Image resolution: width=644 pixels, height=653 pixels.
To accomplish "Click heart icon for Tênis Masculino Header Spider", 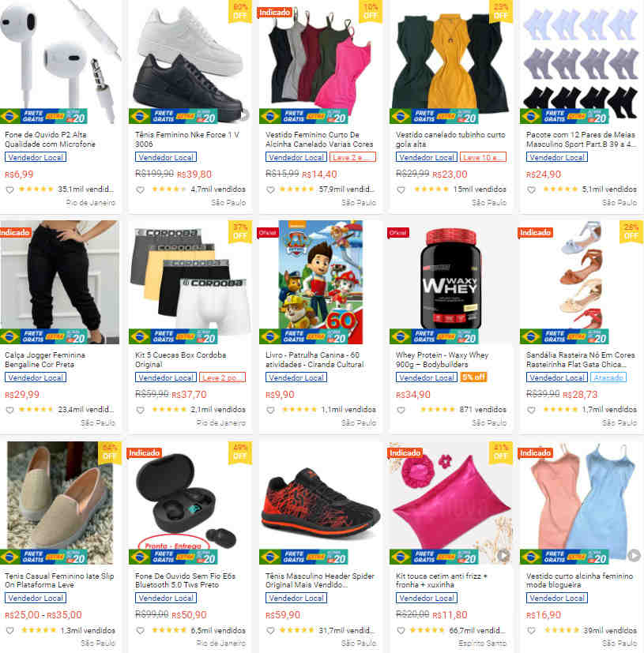I will click(x=270, y=631).
